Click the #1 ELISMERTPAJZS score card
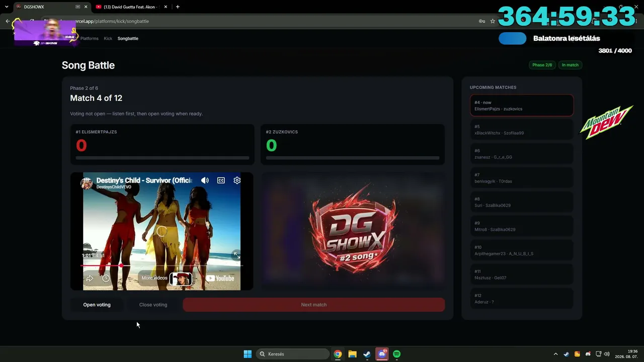This screenshot has width=644, height=362. pyautogui.click(x=162, y=145)
